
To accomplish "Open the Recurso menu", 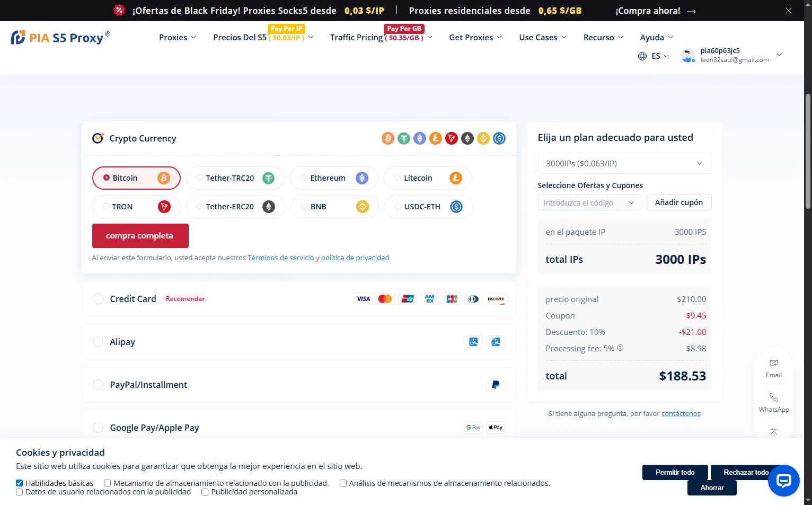I will [x=603, y=37].
